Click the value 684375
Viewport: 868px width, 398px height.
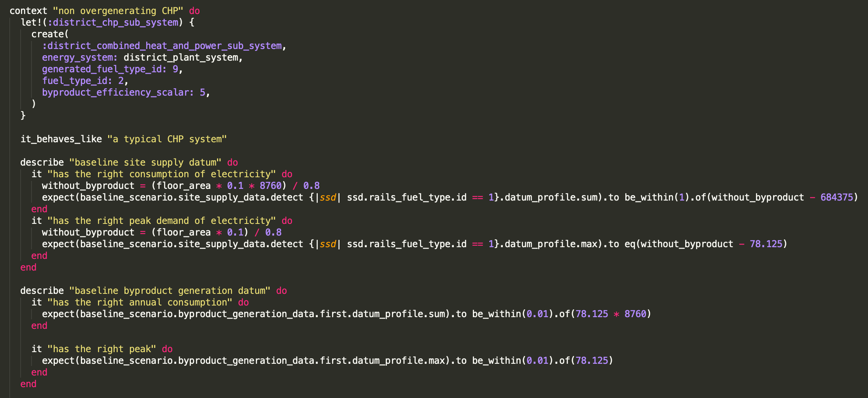click(x=836, y=197)
